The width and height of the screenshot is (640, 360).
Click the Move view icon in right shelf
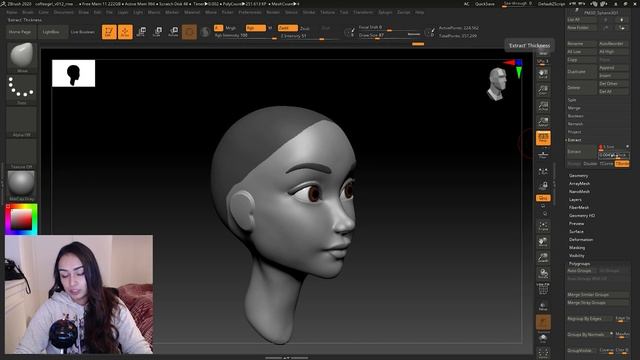point(543,242)
